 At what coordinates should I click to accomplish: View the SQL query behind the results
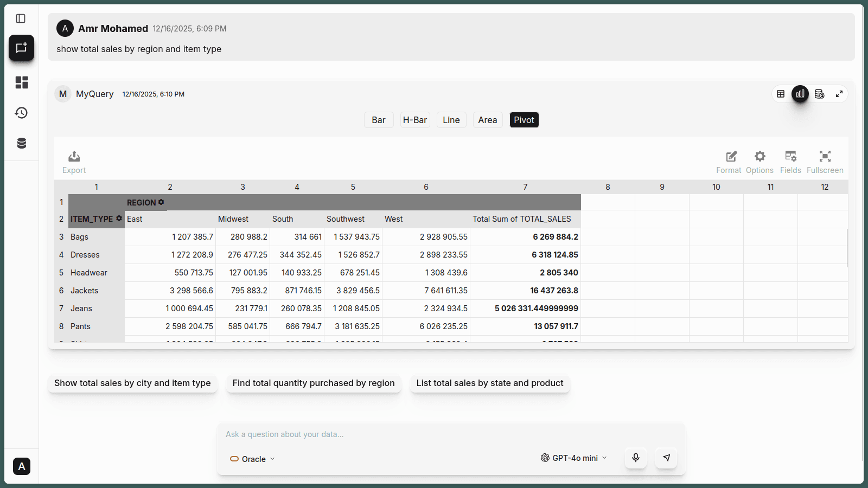pyautogui.click(x=820, y=93)
